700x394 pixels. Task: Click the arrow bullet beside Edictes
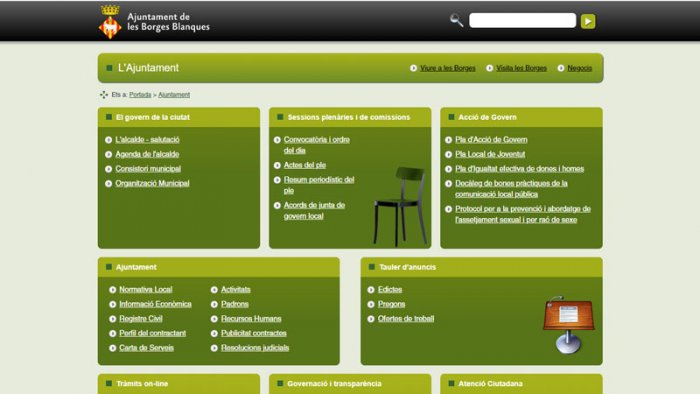click(x=371, y=290)
